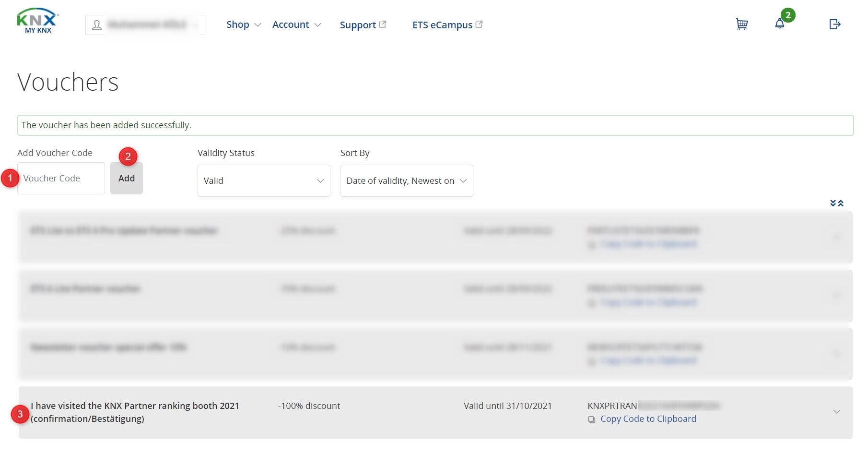This screenshot has height=455, width=868.
Task: Collapse all vouchers with double-up chevrons
Action: pos(841,203)
